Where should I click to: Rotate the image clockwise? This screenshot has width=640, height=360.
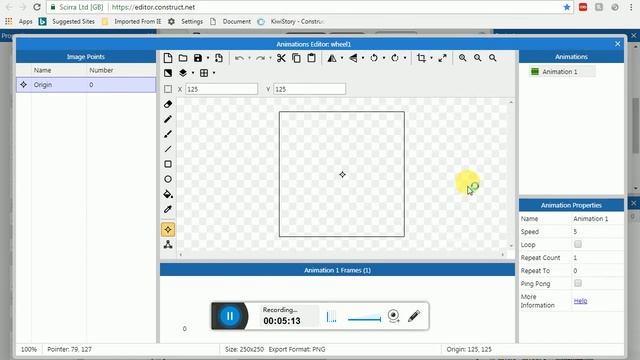pos(395,58)
